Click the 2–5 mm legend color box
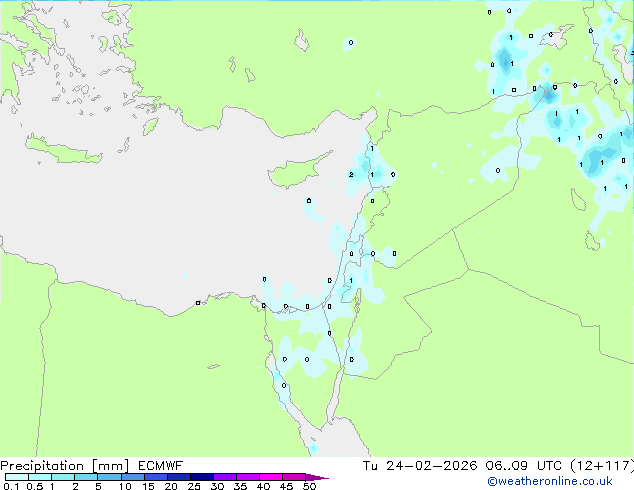This screenshot has height=490, width=634. tap(86, 477)
